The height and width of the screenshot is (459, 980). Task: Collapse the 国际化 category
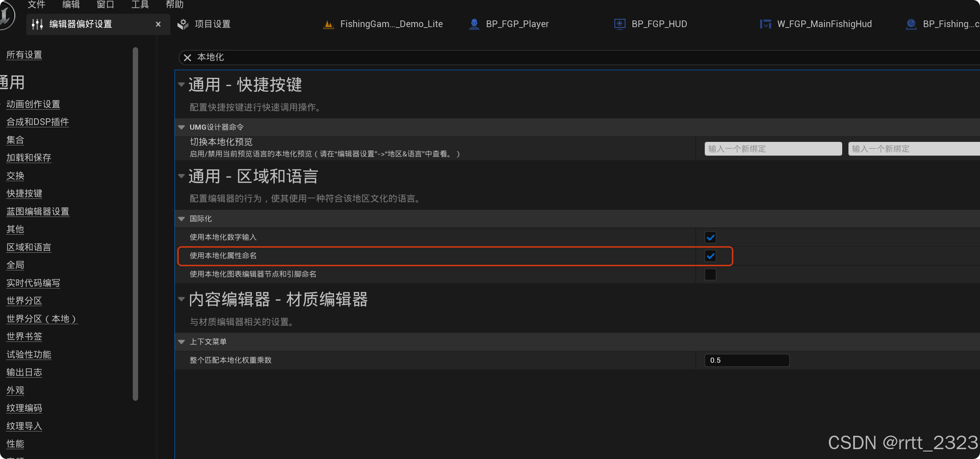click(x=181, y=219)
